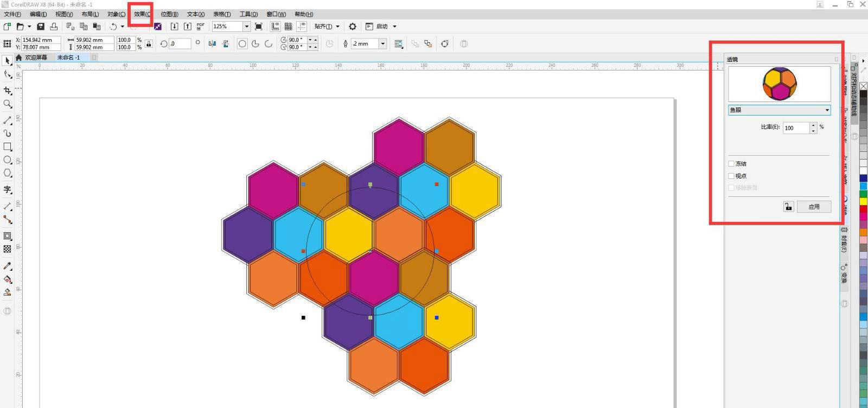Open the 编辑 menu
Viewport: 868px width, 408px height.
point(38,14)
